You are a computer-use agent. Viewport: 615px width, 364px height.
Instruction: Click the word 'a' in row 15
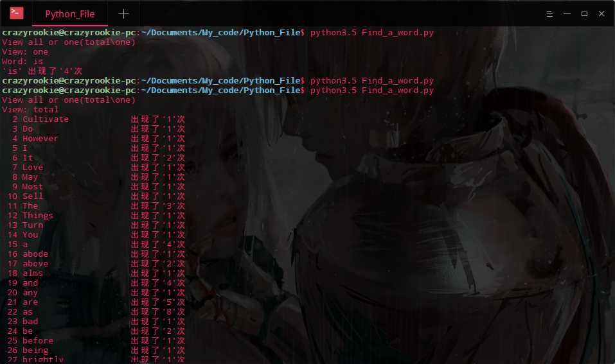pos(25,245)
